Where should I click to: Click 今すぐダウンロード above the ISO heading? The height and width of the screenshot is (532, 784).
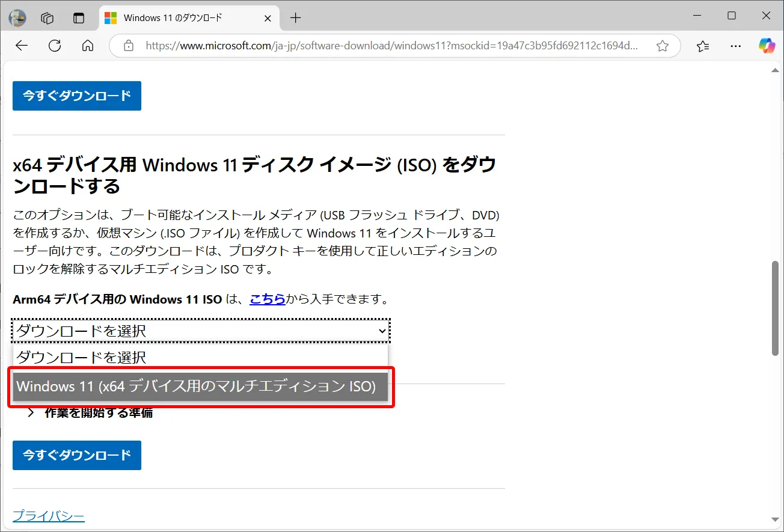pyautogui.click(x=77, y=96)
